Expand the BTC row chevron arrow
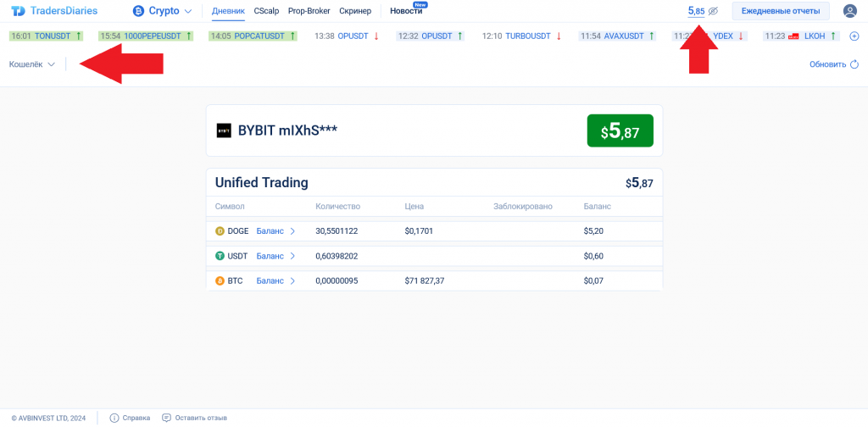Screen dimensions: 868x427 point(292,281)
